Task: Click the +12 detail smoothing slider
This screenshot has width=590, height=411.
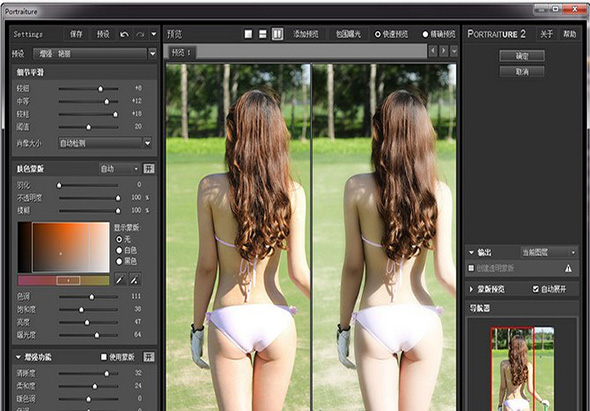Action: pyautogui.click(x=88, y=101)
